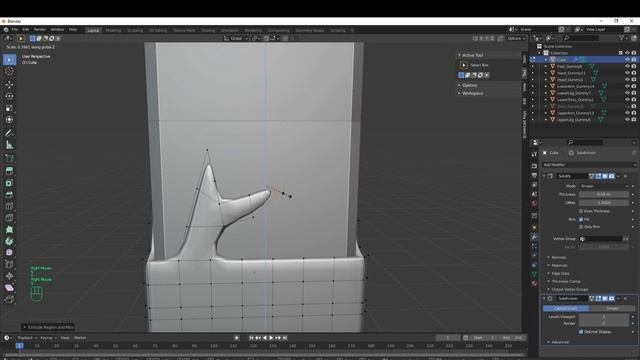Image resolution: width=640 pixels, height=360 pixels.
Task: Hide the Head_Dummy object via eye icon
Action: tap(627, 80)
